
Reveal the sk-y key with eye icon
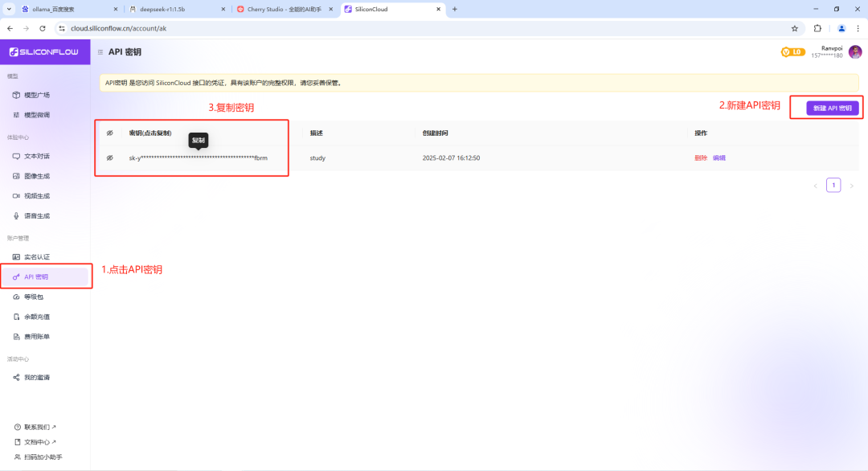click(109, 158)
